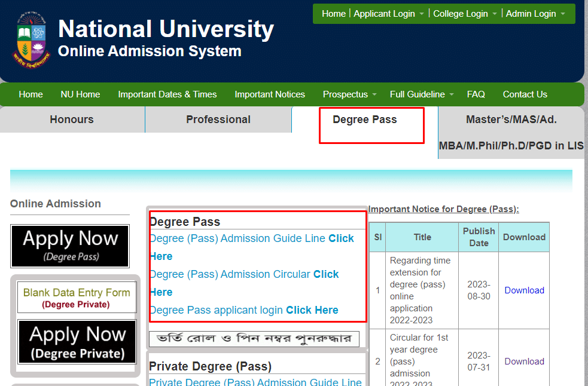Open the Important Notices page
Image resolution: width=588 pixels, height=386 pixels.
click(x=270, y=94)
